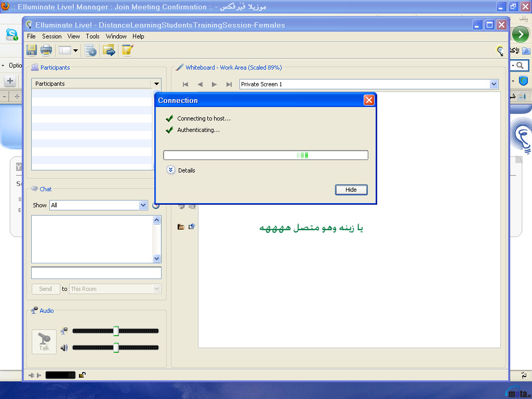
Task: Open the layout toolbar dropdown arrow
Action: [x=76, y=50]
